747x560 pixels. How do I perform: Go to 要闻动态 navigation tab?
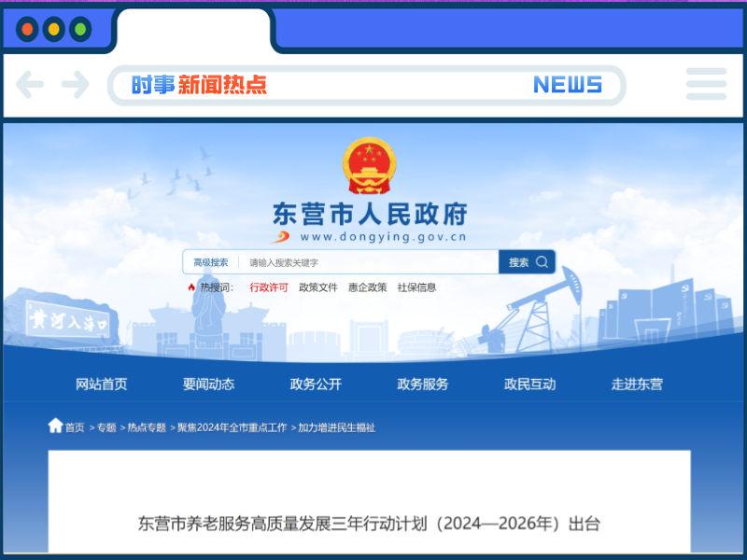click(208, 384)
